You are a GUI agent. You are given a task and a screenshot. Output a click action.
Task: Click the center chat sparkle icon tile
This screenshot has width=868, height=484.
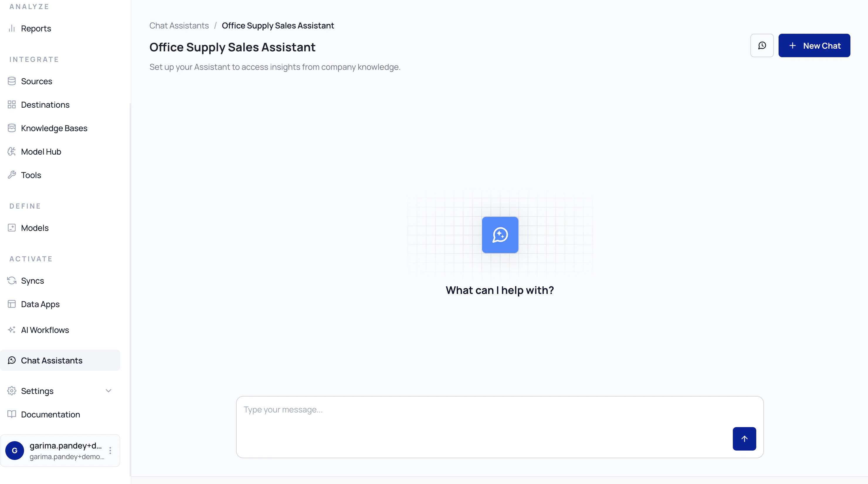point(500,235)
